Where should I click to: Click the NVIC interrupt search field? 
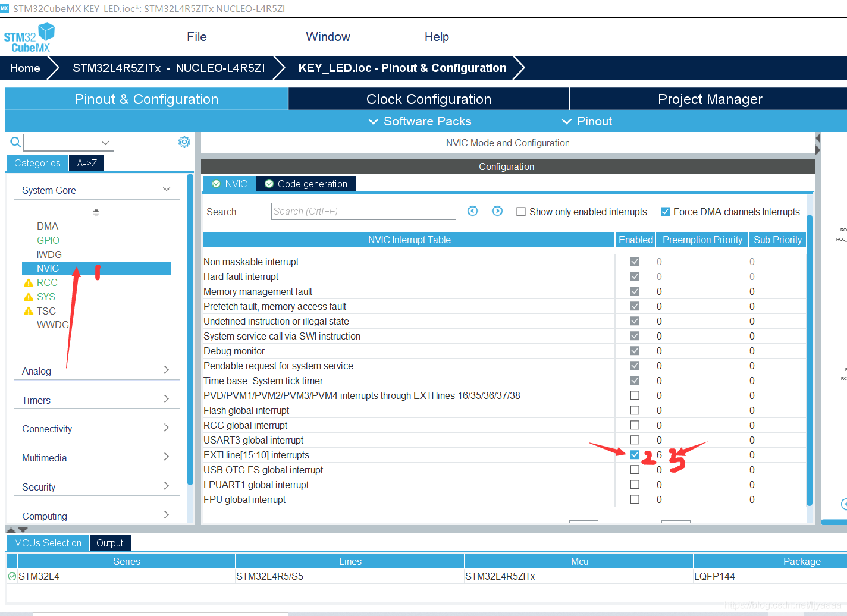[363, 211]
